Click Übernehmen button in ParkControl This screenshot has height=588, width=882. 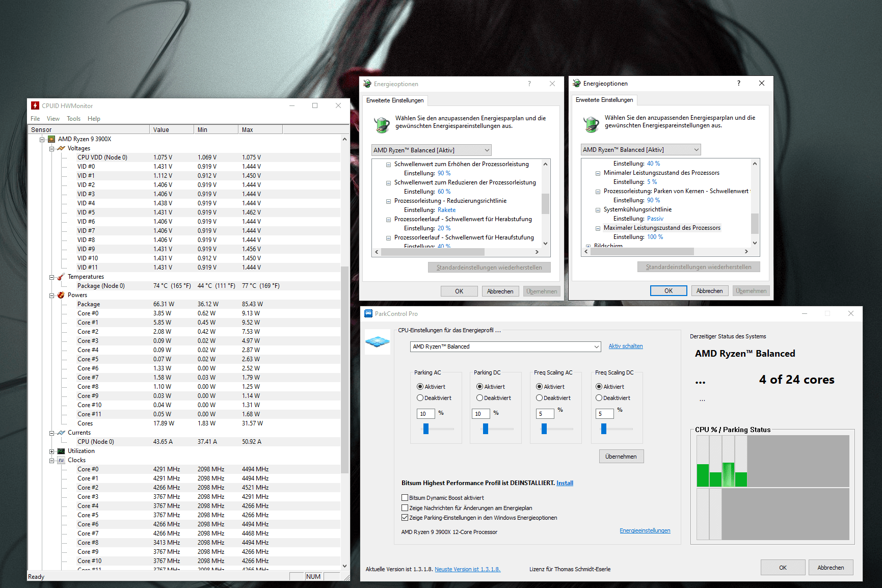pos(621,457)
